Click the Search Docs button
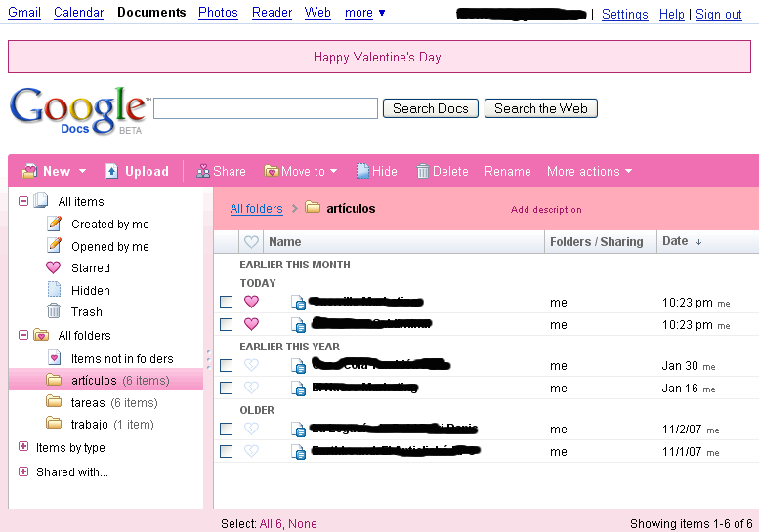This screenshot has width=759, height=532. click(431, 108)
